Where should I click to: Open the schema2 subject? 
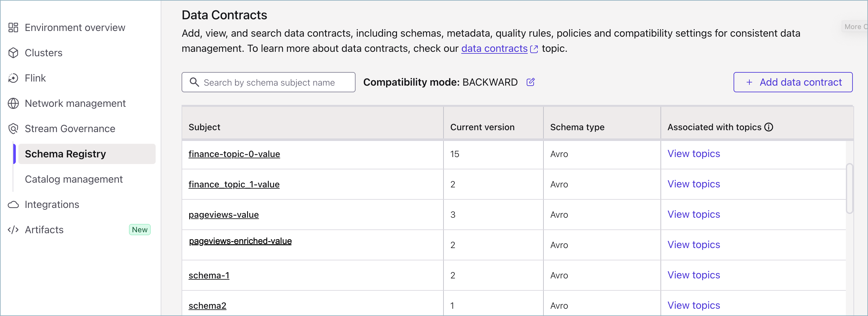[x=207, y=306]
